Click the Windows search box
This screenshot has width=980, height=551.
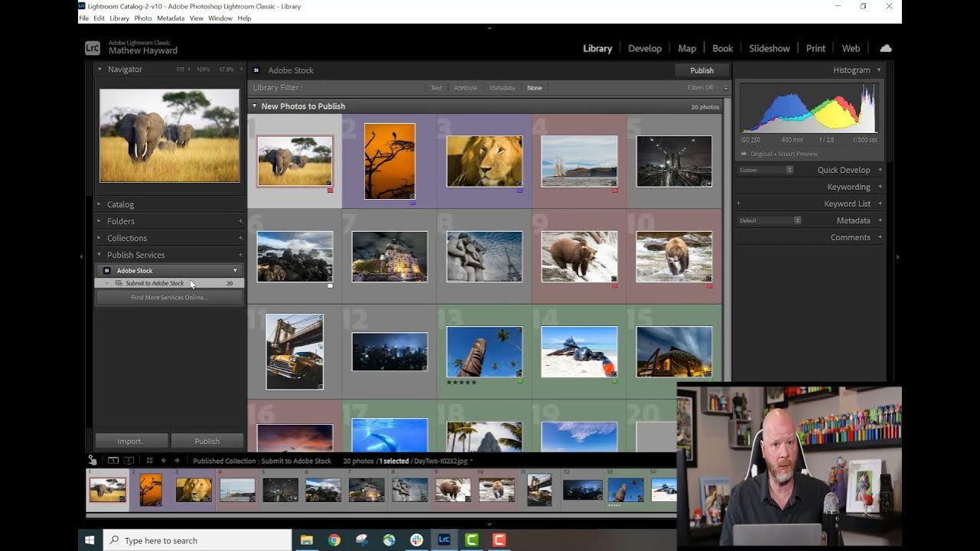click(197, 540)
